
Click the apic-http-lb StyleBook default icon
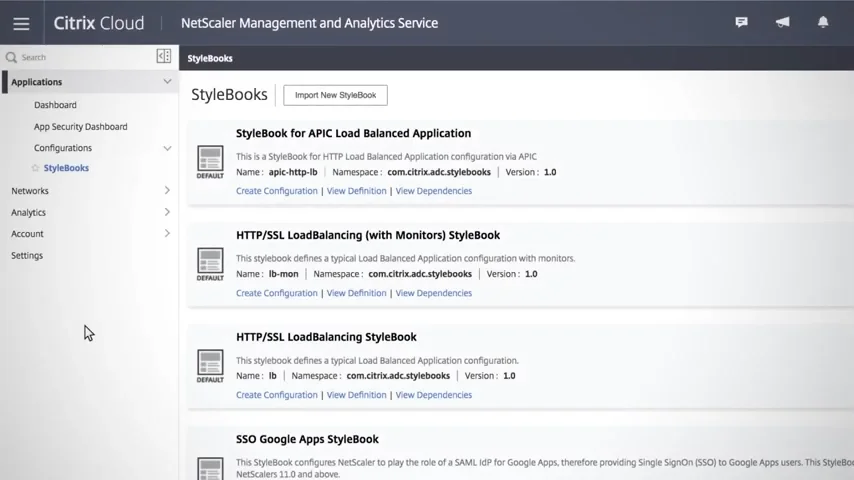coord(210,162)
